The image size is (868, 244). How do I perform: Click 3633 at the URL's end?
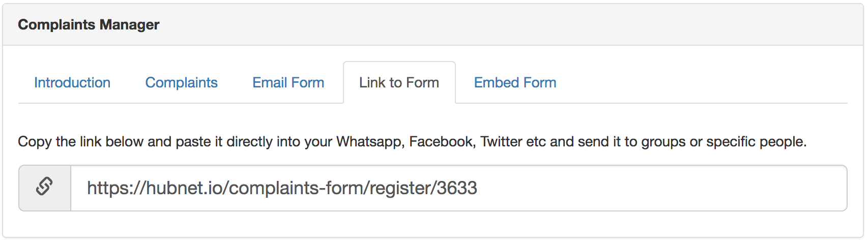(457, 188)
